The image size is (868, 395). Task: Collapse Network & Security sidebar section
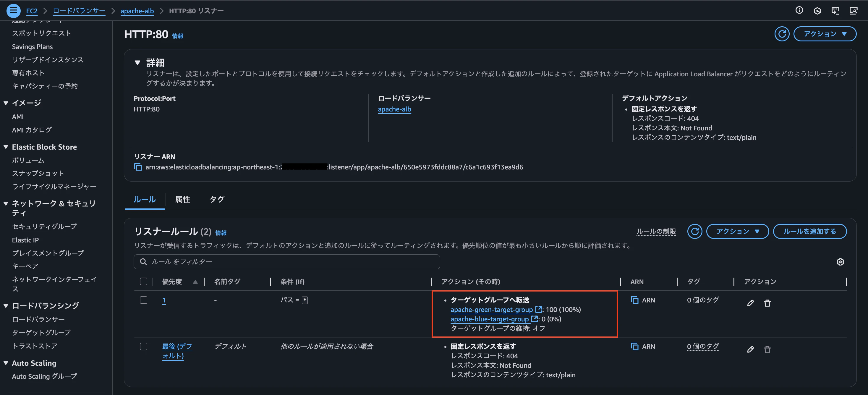(6, 204)
